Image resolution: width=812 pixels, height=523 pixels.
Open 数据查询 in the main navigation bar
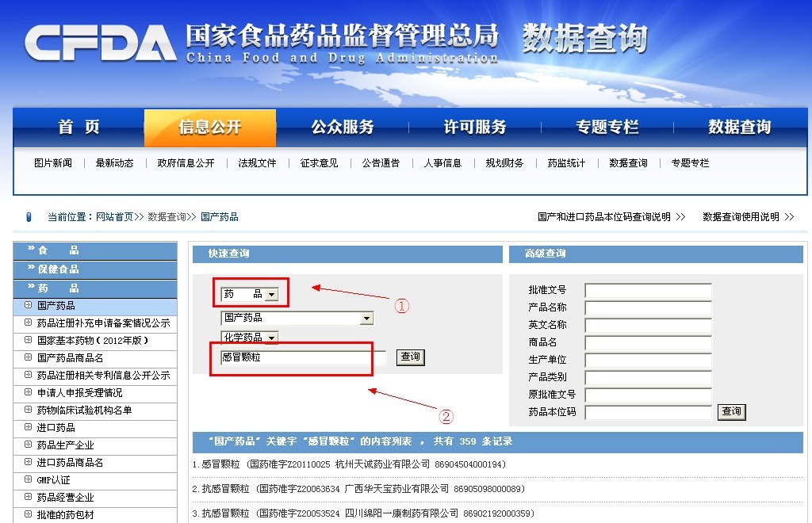point(740,128)
